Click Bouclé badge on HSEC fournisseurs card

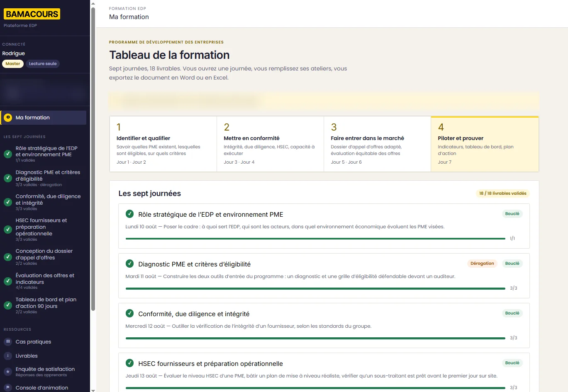512,363
